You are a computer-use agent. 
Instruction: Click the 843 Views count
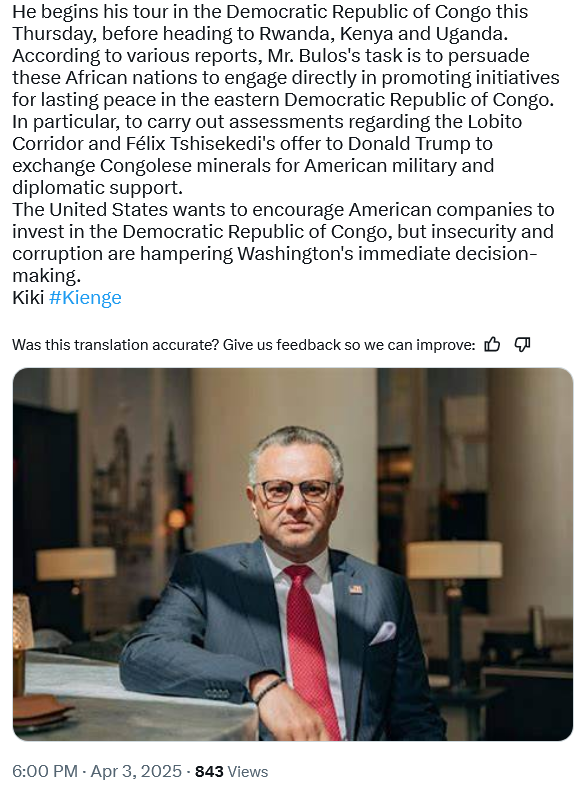coord(231,771)
